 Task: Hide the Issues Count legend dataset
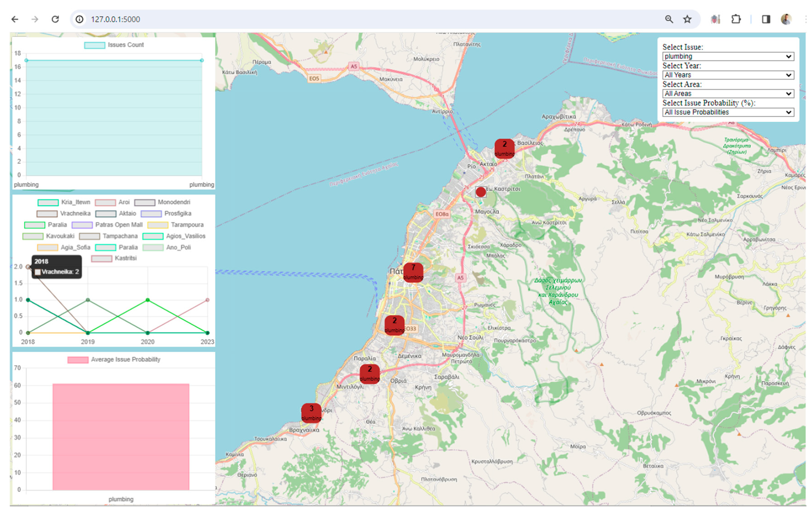click(x=94, y=45)
